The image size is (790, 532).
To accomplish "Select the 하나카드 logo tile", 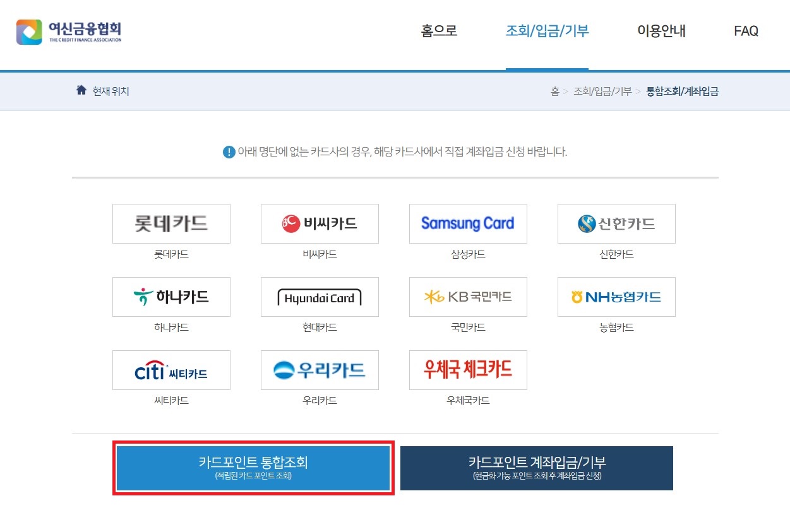I will 171,297.
